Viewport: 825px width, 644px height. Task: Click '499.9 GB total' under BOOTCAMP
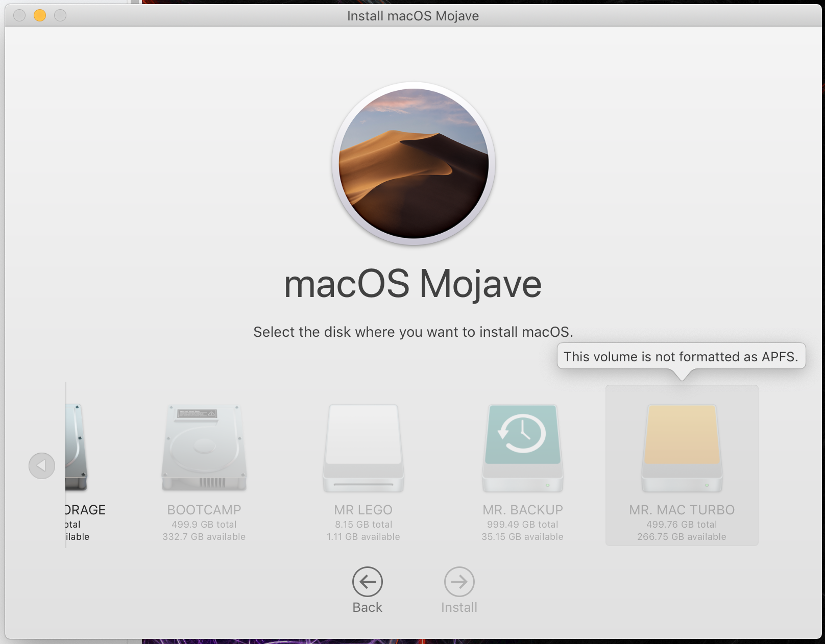[204, 525]
